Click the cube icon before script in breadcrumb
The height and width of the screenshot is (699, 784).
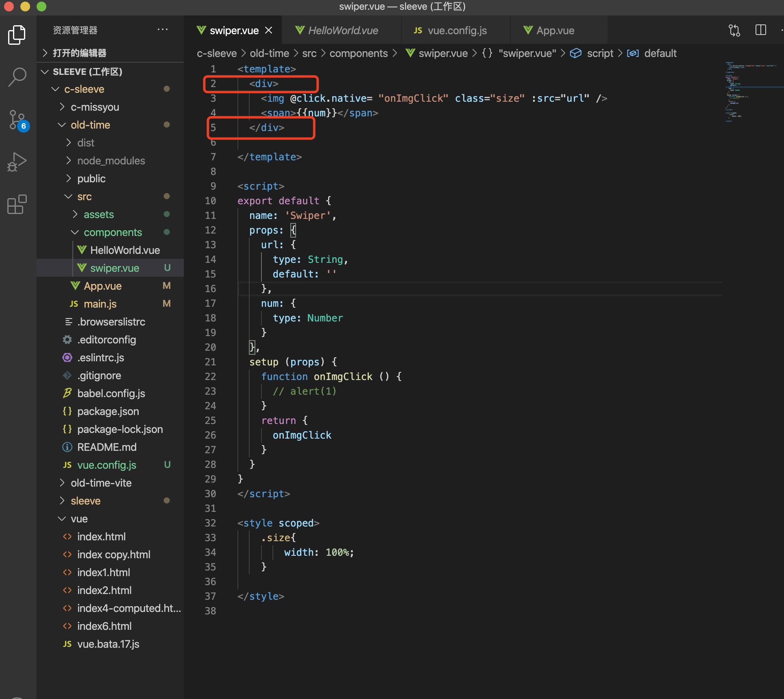[x=575, y=53]
